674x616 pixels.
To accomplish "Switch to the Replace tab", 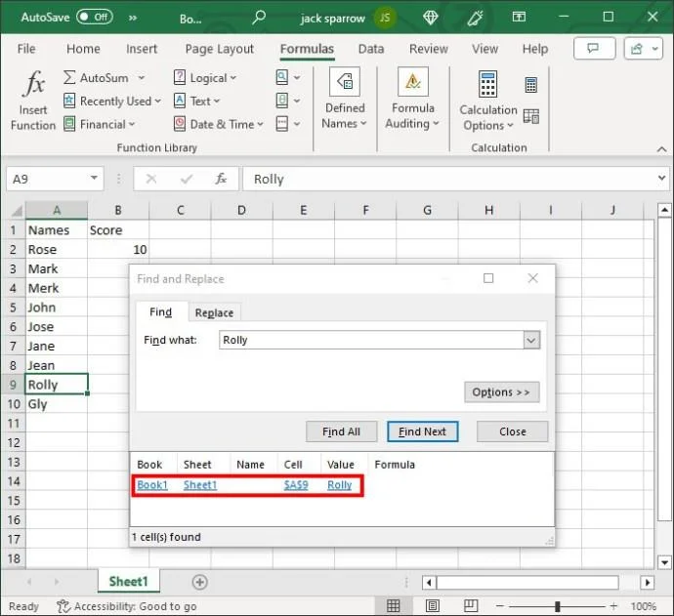I will click(214, 312).
